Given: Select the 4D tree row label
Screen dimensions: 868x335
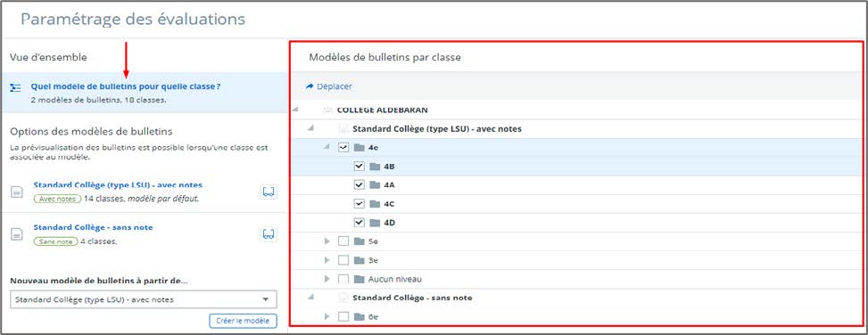Looking at the screenshot, I should (x=389, y=223).
